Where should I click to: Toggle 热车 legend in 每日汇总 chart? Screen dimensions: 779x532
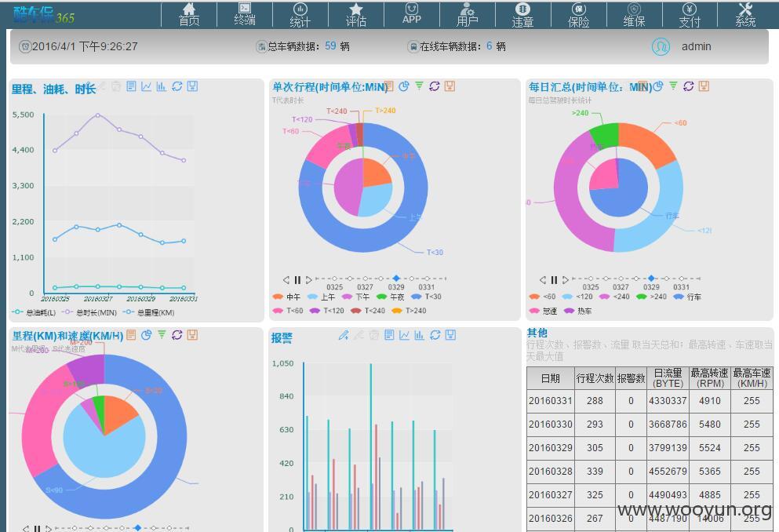click(x=578, y=311)
